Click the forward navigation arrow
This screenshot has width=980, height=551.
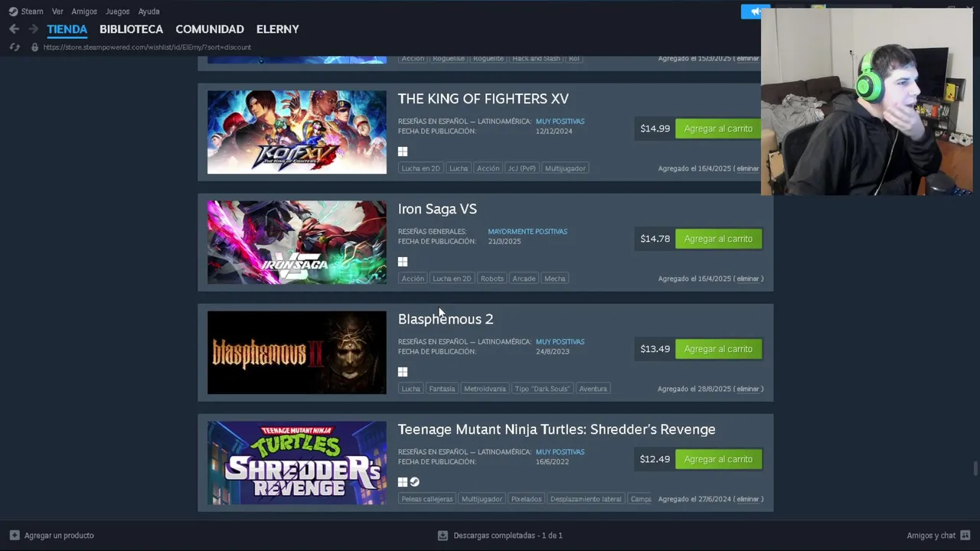(x=33, y=29)
